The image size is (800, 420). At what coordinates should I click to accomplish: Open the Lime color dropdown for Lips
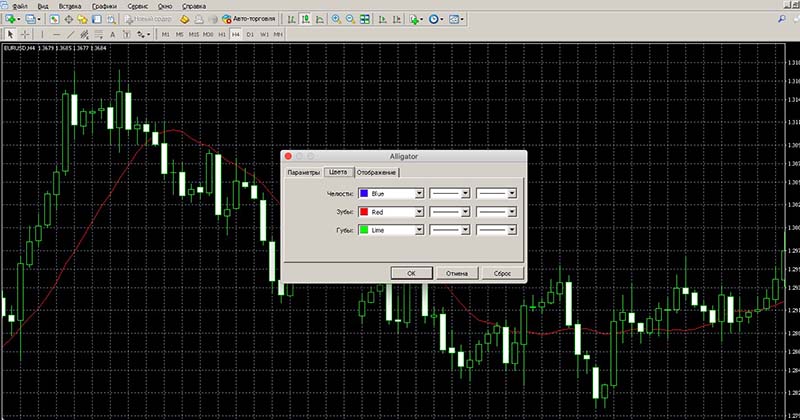419,230
